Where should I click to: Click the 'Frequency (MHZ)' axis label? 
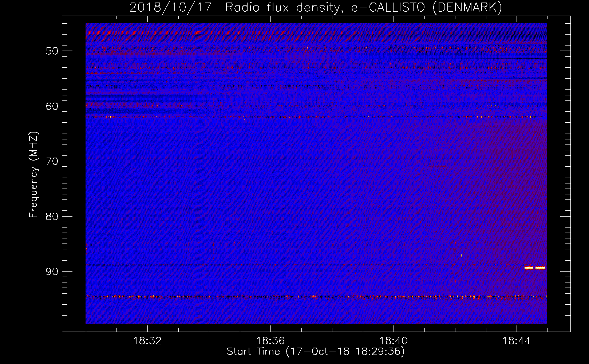coord(33,175)
